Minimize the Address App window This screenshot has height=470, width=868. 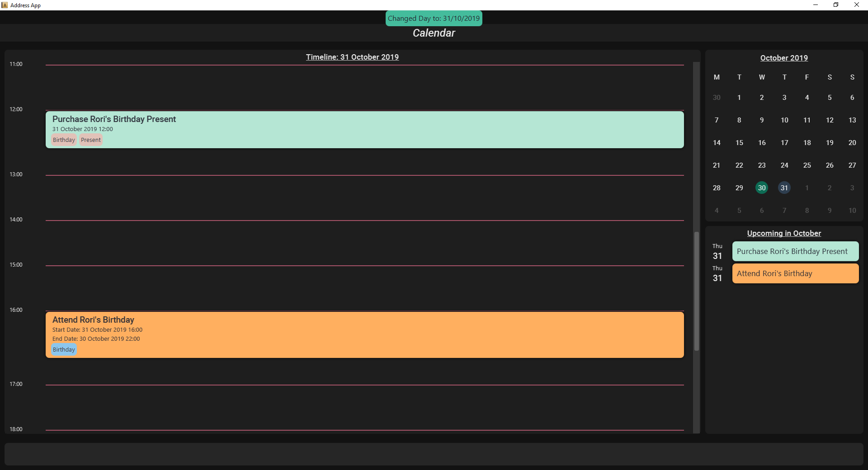(816, 5)
